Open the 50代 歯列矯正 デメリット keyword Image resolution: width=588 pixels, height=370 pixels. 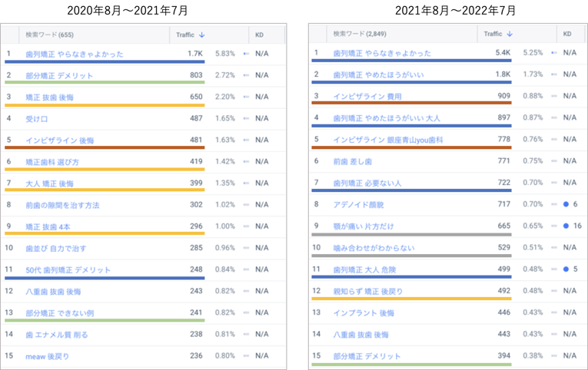click(x=68, y=270)
